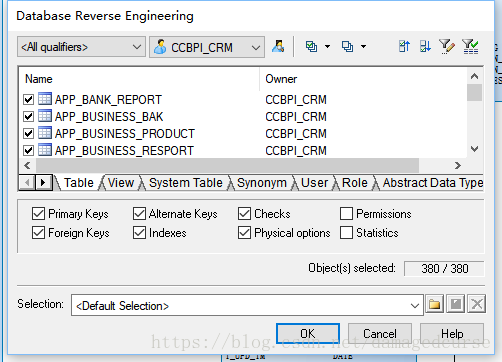Expand the Deselect All dropdown arrow
The height and width of the screenshot is (362, 502).
tap(364, 46)
